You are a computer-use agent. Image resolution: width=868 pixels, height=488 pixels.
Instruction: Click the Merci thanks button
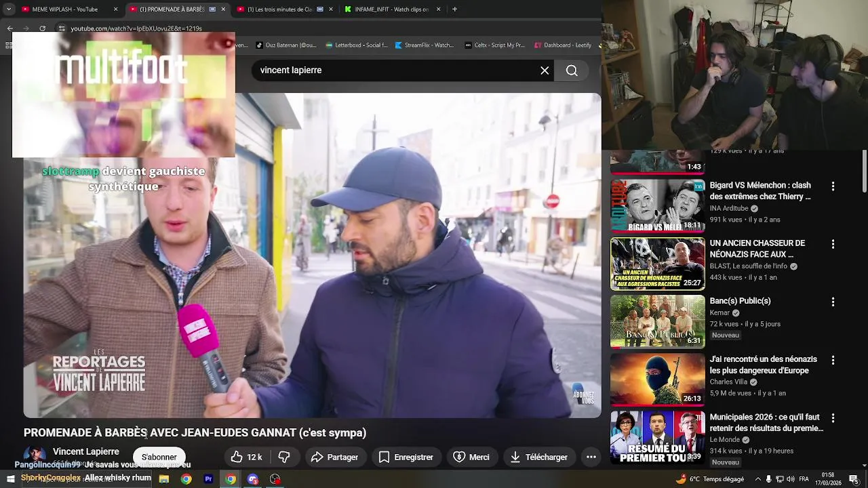coord(471,457)
